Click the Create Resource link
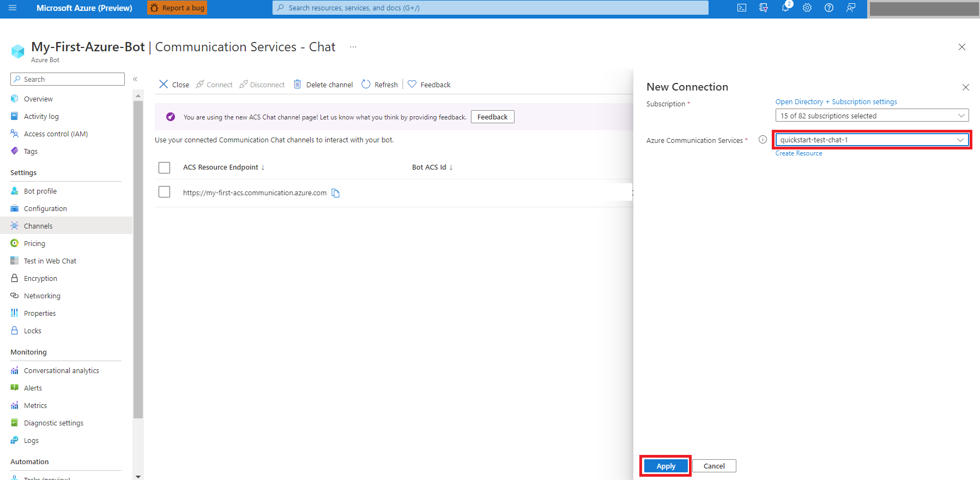The width and height of the screenshot is (980, 480). (798, 153)
